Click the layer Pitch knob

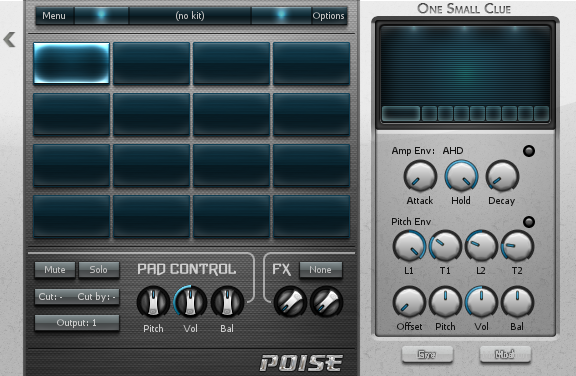click(x=445, y=303)
